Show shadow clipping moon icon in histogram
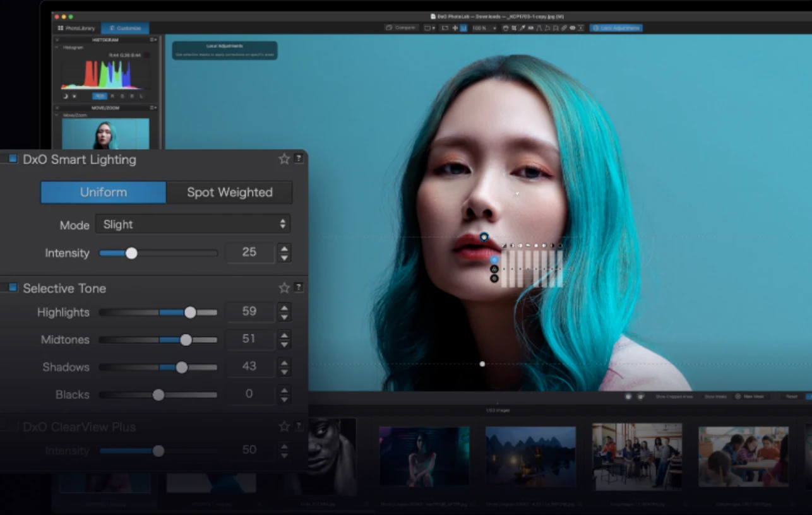 (x=66, y=97)
